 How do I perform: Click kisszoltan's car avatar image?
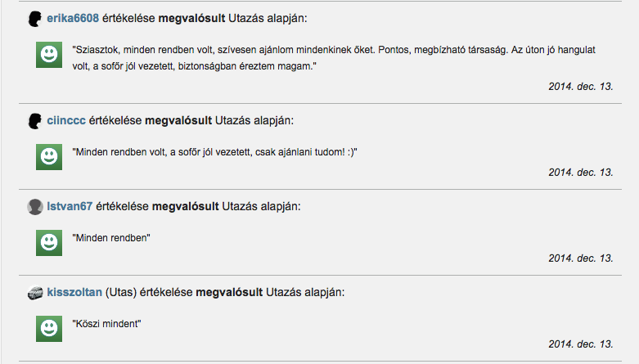pos(35,293)
